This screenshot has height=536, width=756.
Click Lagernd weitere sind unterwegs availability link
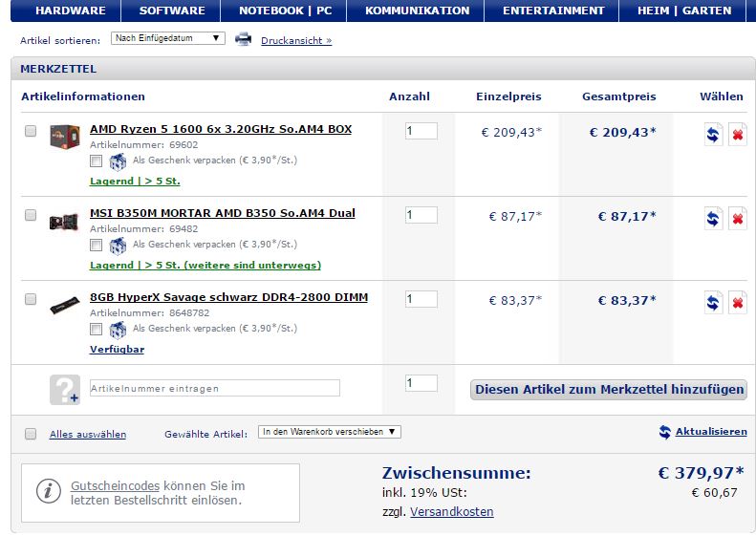pyautogui.click(x=205, y=265)
